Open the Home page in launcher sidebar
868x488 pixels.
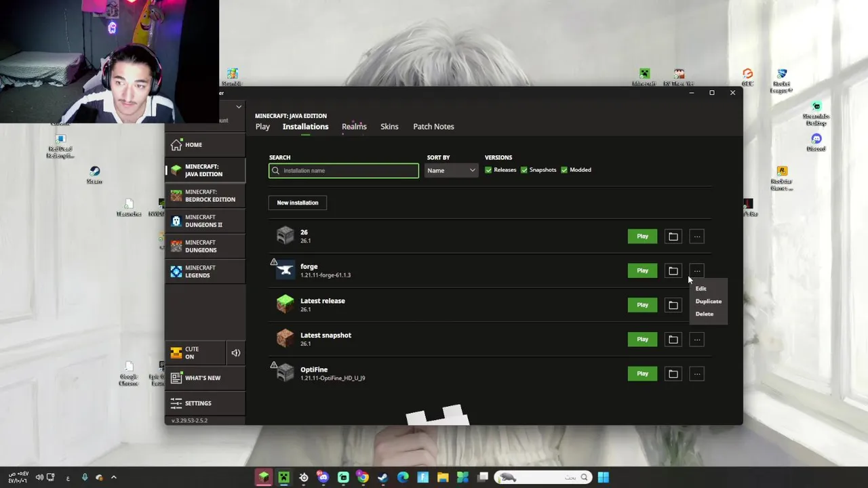(205, 144)
